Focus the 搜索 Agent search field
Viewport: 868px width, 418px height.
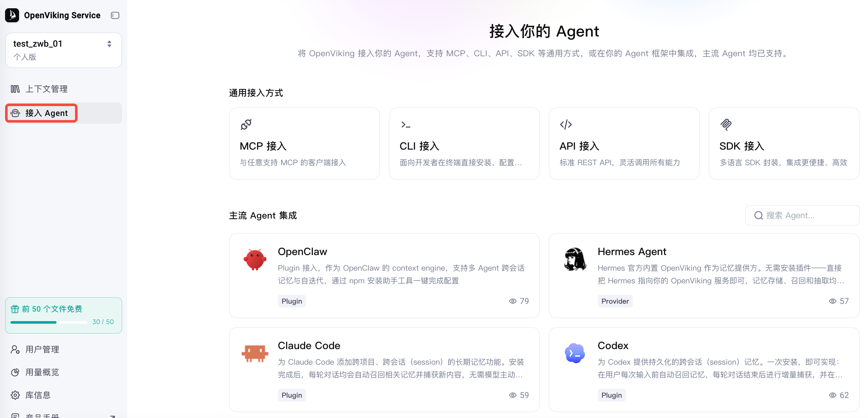pos(802,215)
